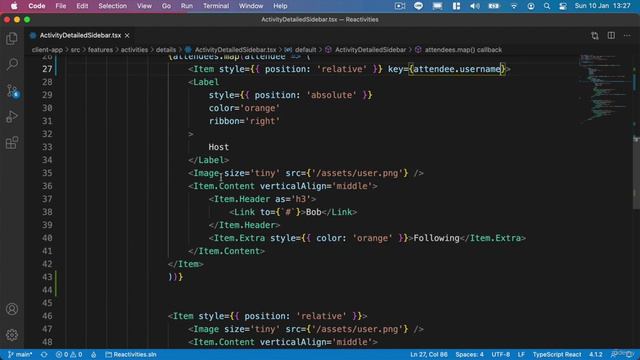This screenshot has width=640, height=360.
Task: Click 'Following' text on line 40
Action: pos(436,238)
